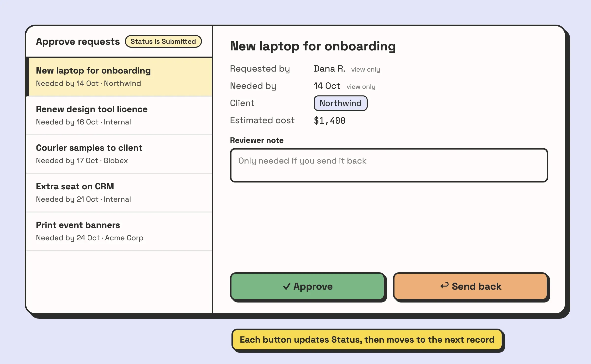
Task: Click the checkmark icon on Approve
Action: 287,286
